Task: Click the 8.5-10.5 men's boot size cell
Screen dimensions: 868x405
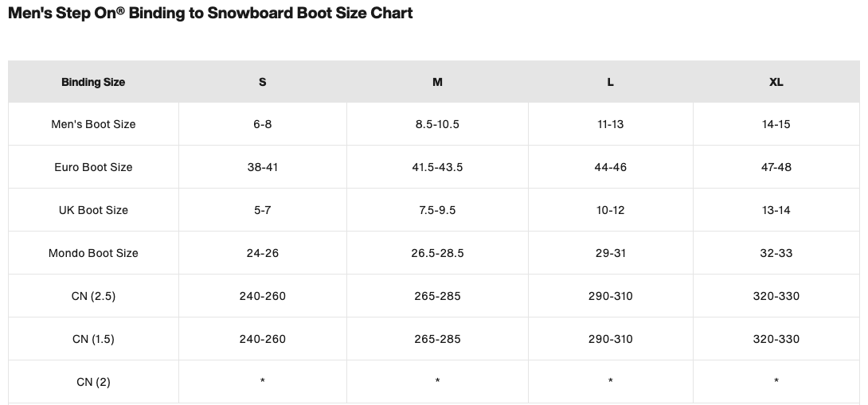Action: [x=437, y=124]
